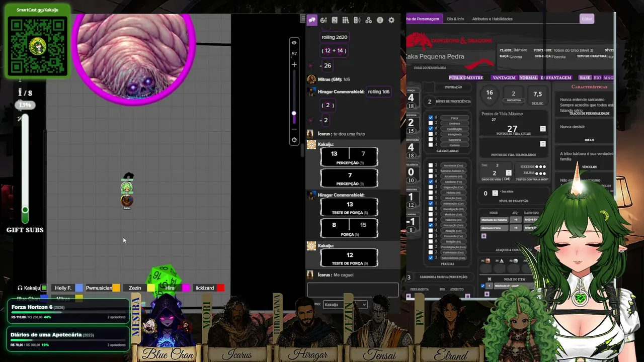Open the Compendium books icon tab

click(x=346, y=20)
